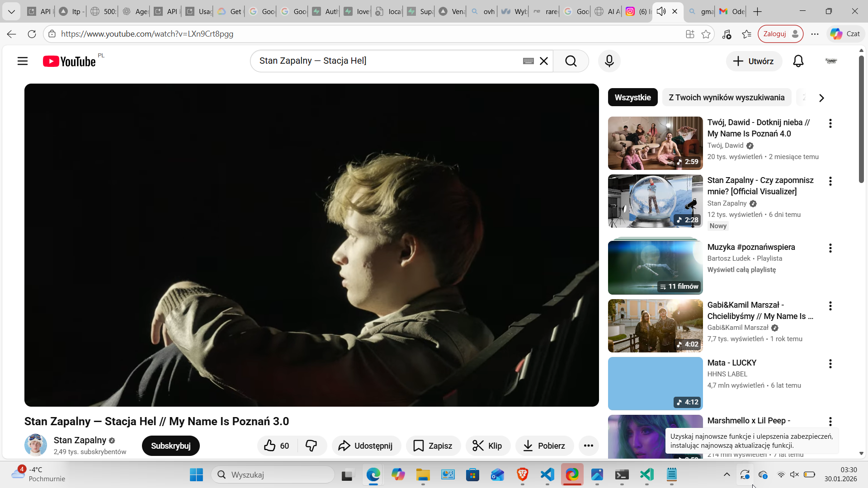868x488 pixels.
Task: Mute the tab via speaker icon
Action: pyautogui.click(x=661, y=11)
